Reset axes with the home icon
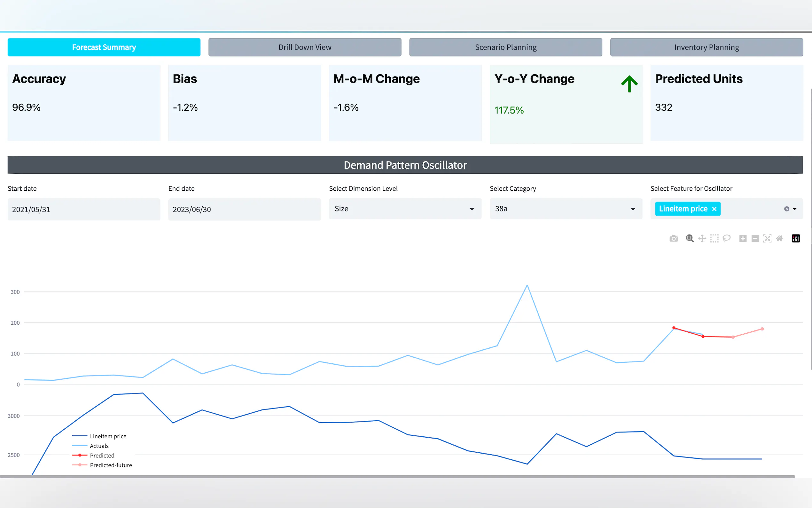 pos(779,239)
